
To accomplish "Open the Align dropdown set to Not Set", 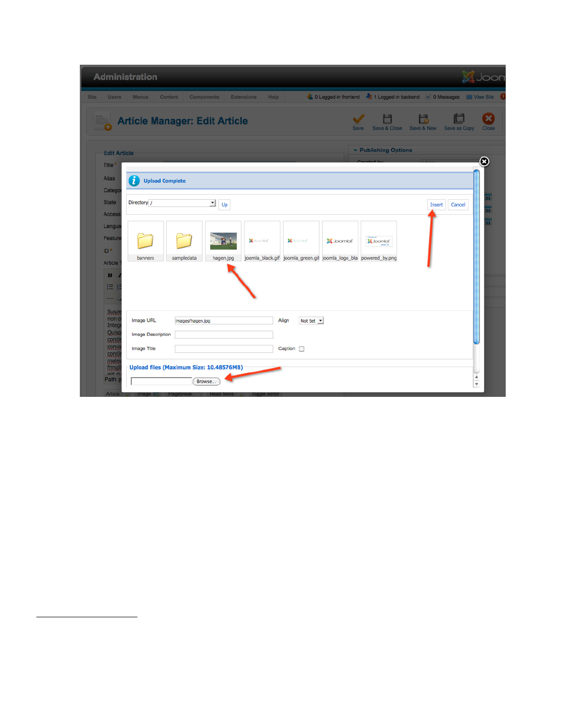I will (x=311, y=321).
